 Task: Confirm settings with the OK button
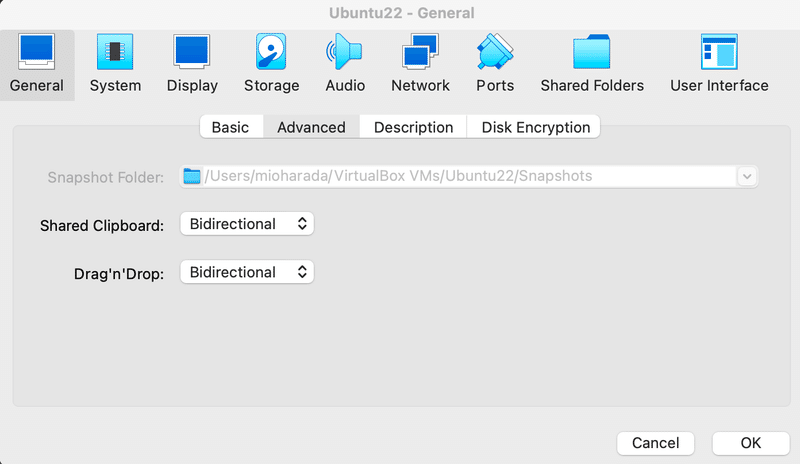(751, 443)
